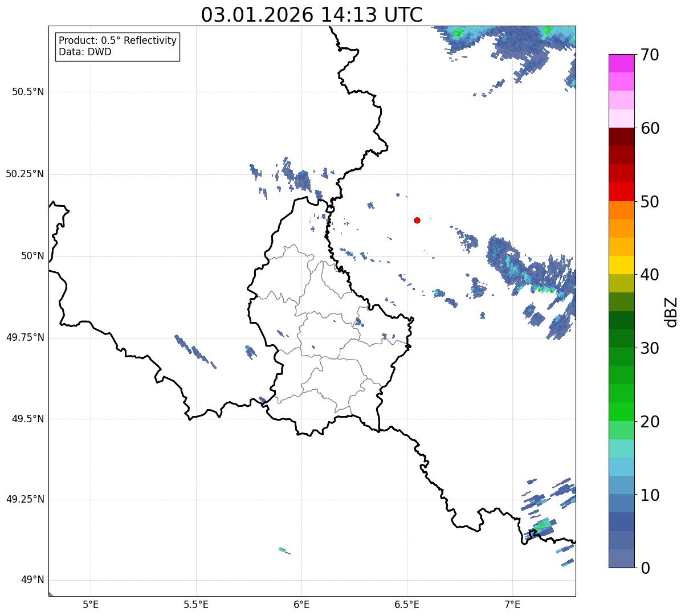Click the 50.25°N latitude label
Viewport: 685px width, 616px height.
point(25,174)
